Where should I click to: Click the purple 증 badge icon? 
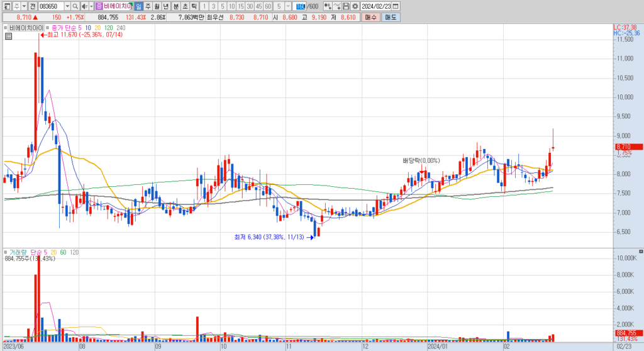pos(99,6)
